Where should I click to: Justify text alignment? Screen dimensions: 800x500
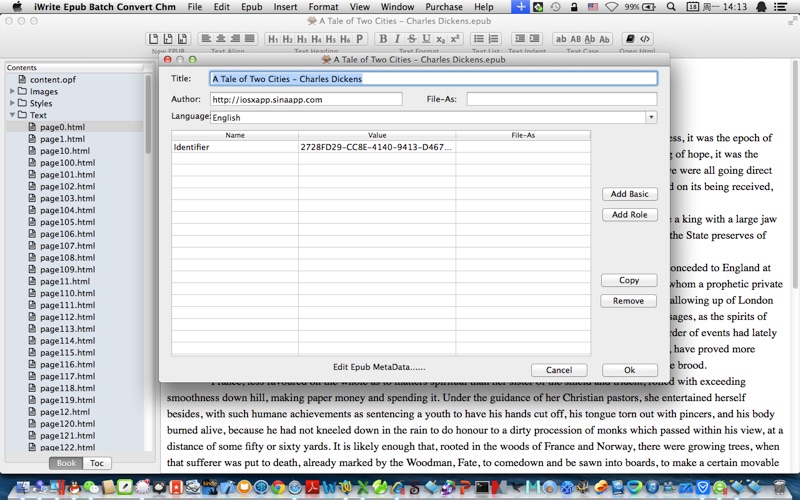coord(249,39)
